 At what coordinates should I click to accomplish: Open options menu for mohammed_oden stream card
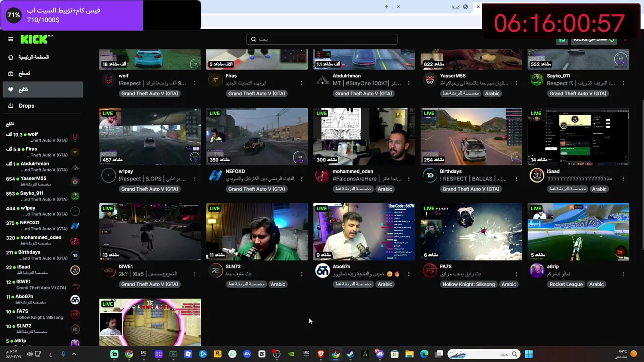coord(409,178)
